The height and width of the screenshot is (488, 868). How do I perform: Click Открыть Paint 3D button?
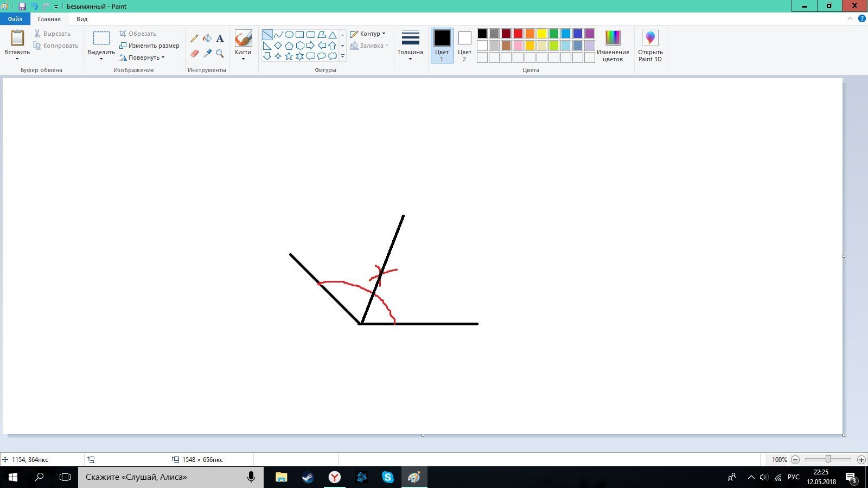650,46
